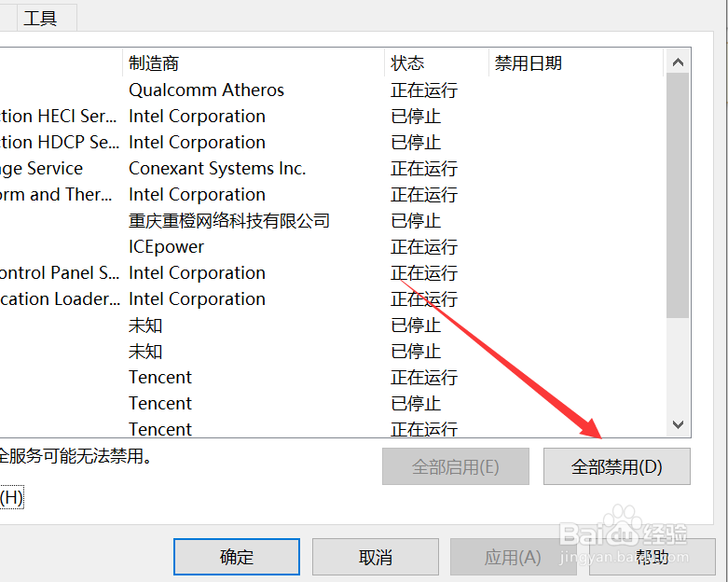The image size is (728, 582).
Task: Click the 'ge Service' name cell
Action: tap(41, 169)
